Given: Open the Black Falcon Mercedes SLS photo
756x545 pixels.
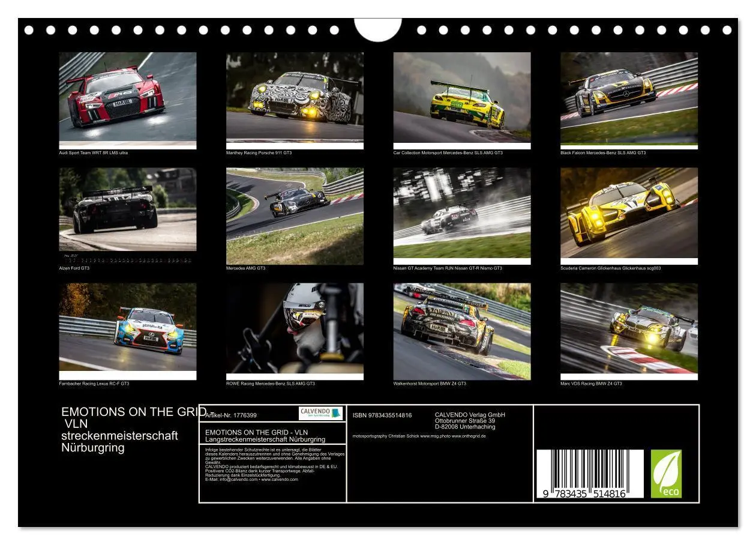Looking at the screenshot, I should click(x=629, y=100).
